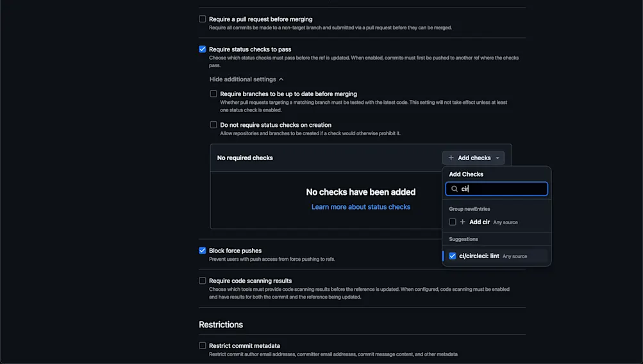Uncheck Require status checks to pass
643x364 pixels.
point(202,49)
